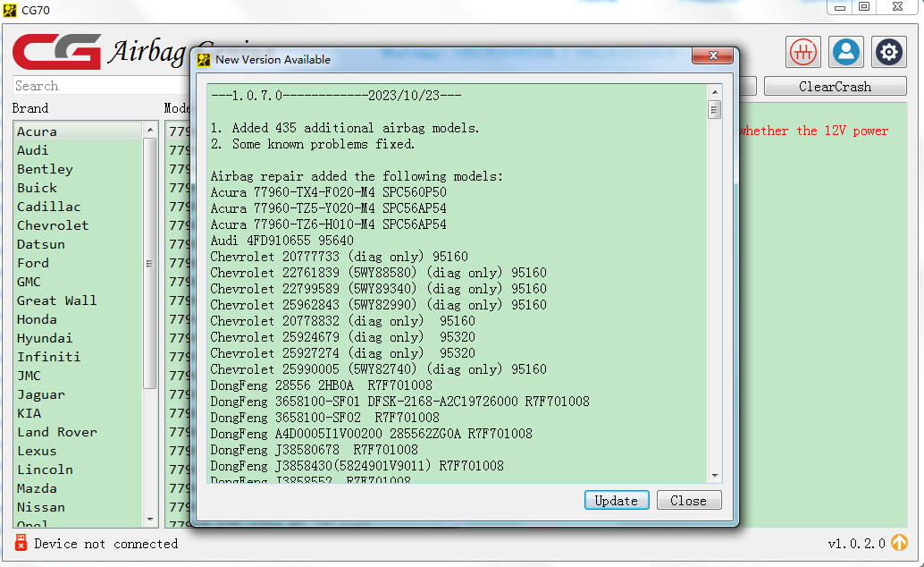This screenshot has height=567, width=924.
Task: Select Datsun in the Brand list
Action: [78, 244]
